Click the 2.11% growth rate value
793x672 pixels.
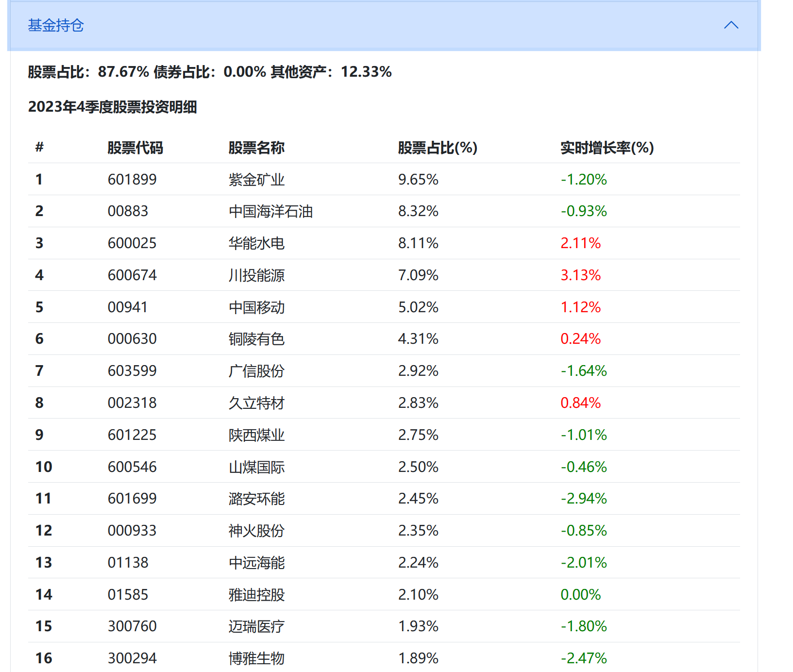[581, 243]
